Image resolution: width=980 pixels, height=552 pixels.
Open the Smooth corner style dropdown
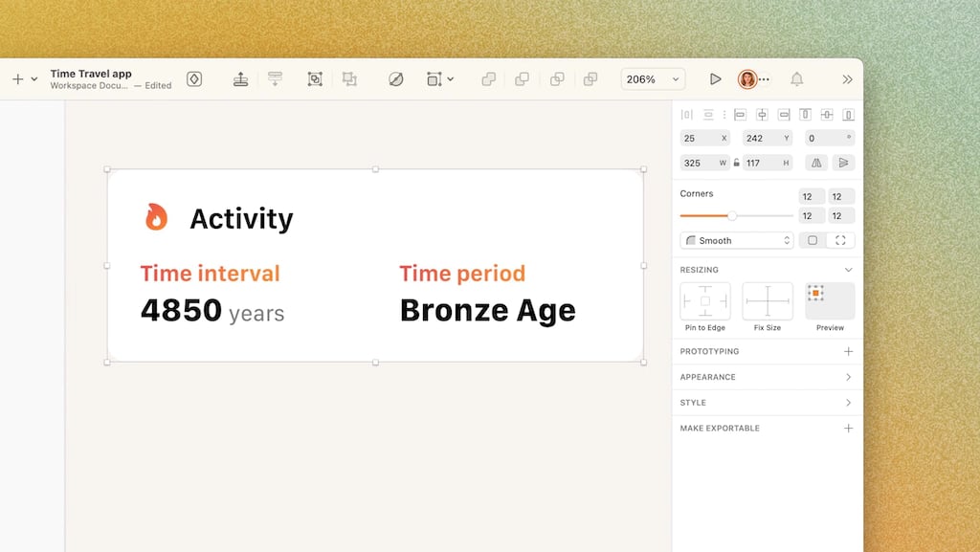pyautogui.click(x=737, y=240)
